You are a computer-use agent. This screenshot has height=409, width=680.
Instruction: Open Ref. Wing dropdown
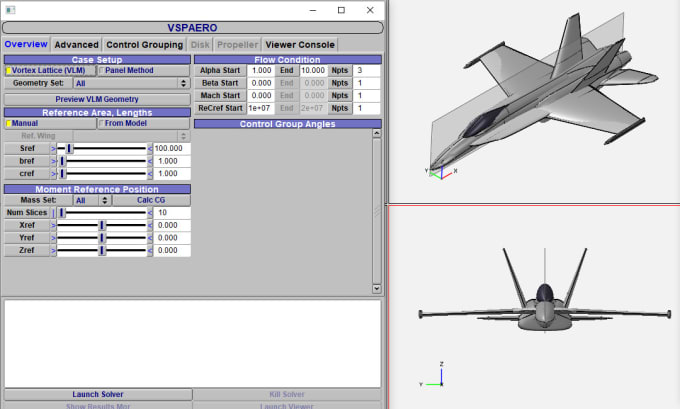click(x=132, y=136)
